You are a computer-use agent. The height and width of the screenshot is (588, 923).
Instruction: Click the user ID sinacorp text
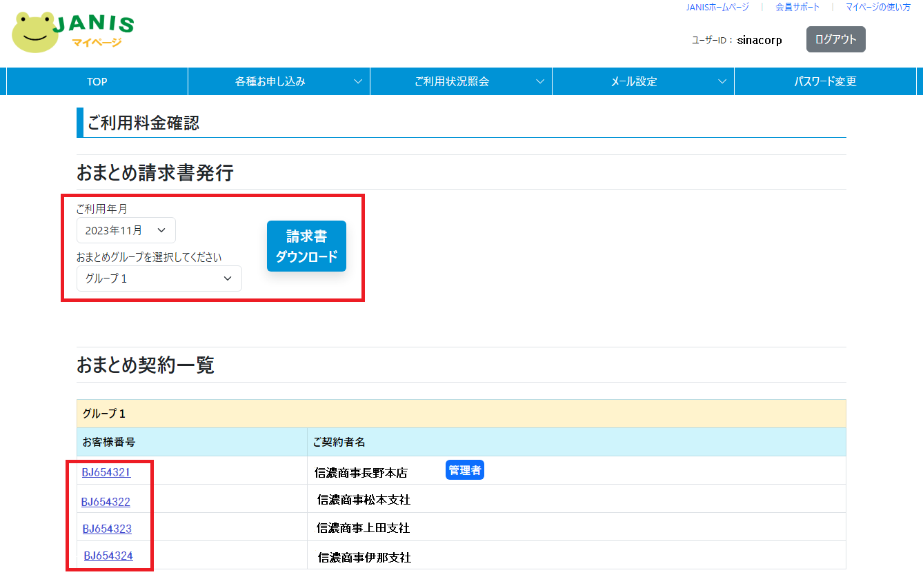760,40
